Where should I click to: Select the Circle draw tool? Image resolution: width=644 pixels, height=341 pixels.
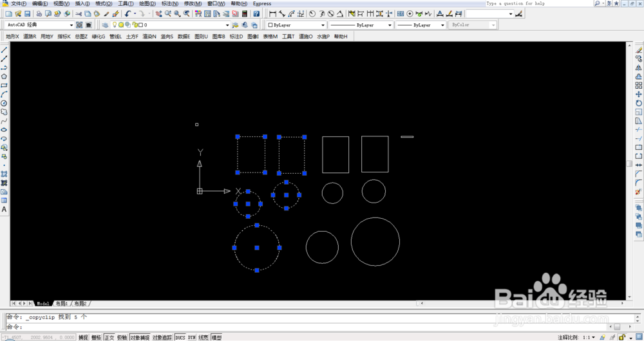(x=4, y=103)
